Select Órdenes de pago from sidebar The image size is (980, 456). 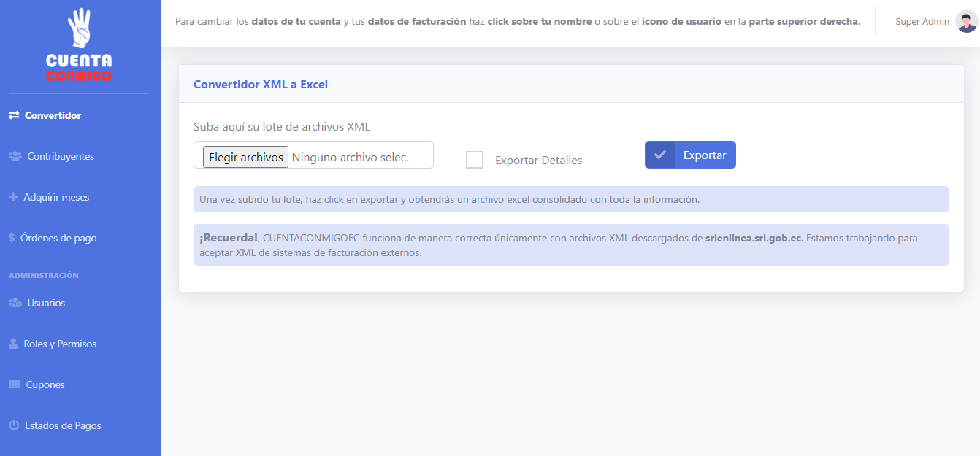pos(58,238)
